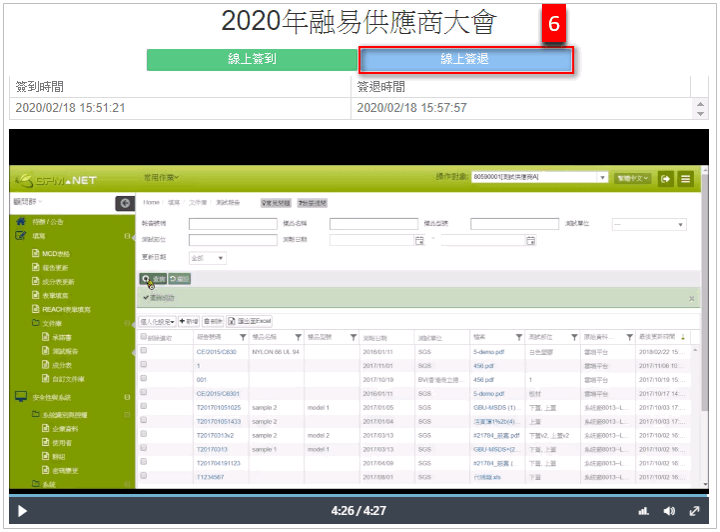Click the BPM.NET logo

point(56,180)
